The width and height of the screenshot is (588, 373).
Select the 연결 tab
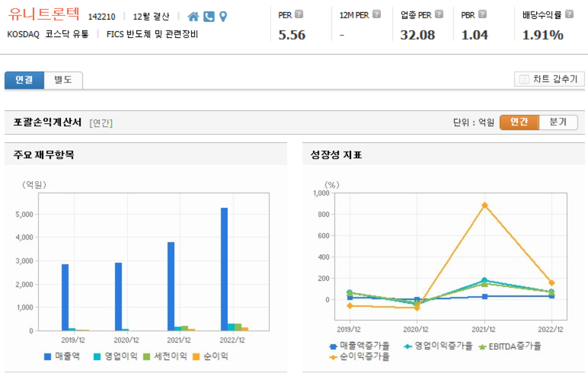(24, 80)
